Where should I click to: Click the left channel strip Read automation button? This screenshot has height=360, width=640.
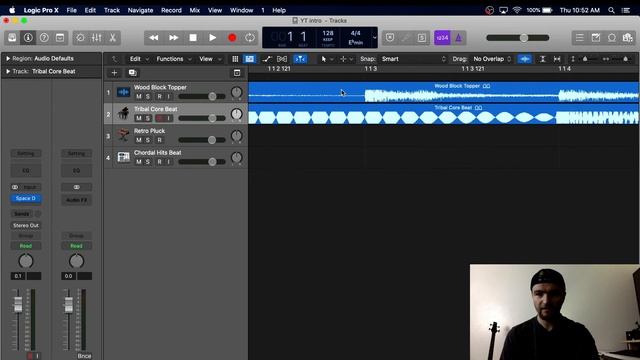[x=26, y=246]
